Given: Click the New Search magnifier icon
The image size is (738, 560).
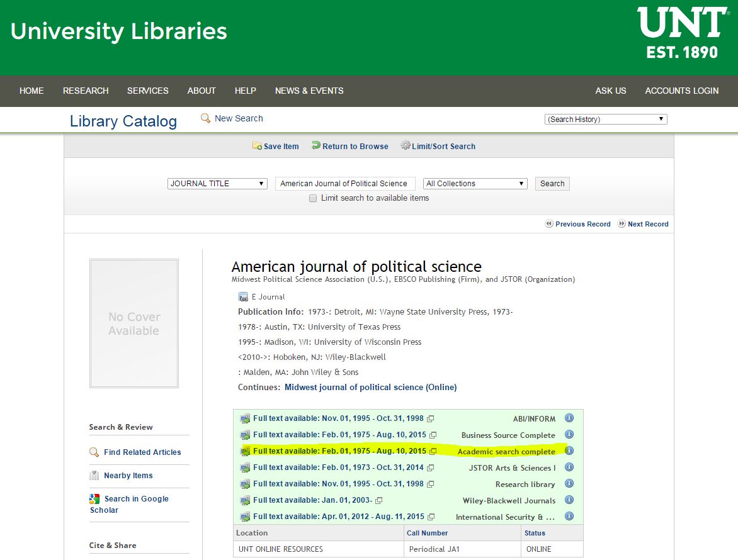Looking at the screenshot, I should 205,118.
